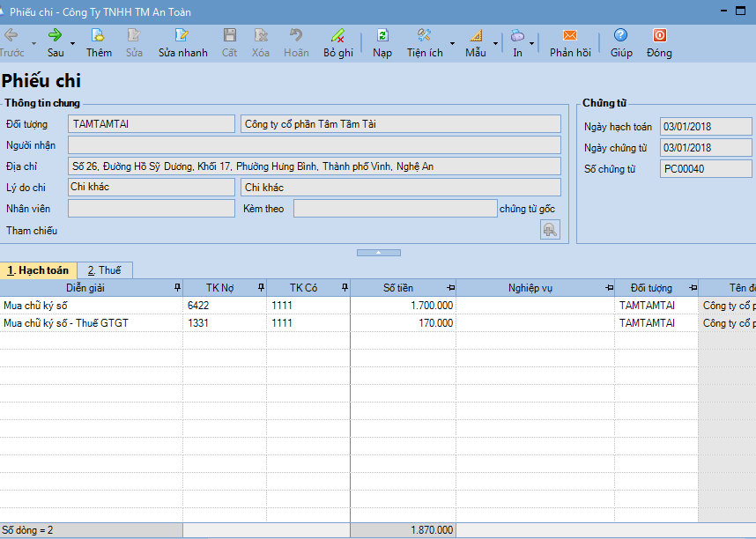Select the row cell 'Mua chữ ký số'

point(92,306)
